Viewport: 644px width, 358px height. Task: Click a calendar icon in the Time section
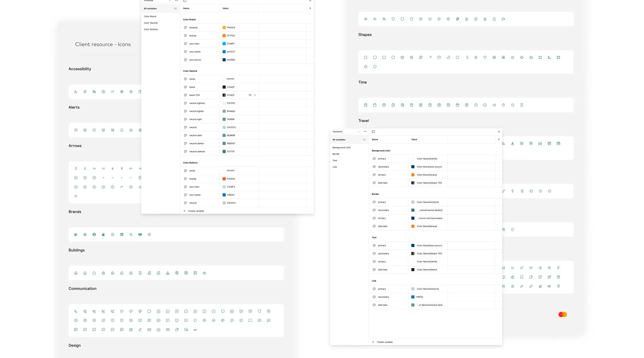pyautogui.click(x=366, y=105)
